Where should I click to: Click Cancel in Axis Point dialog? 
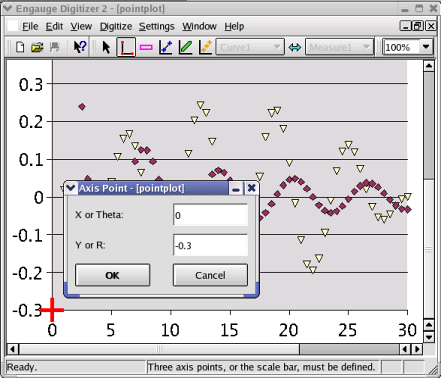click(210, 275)
